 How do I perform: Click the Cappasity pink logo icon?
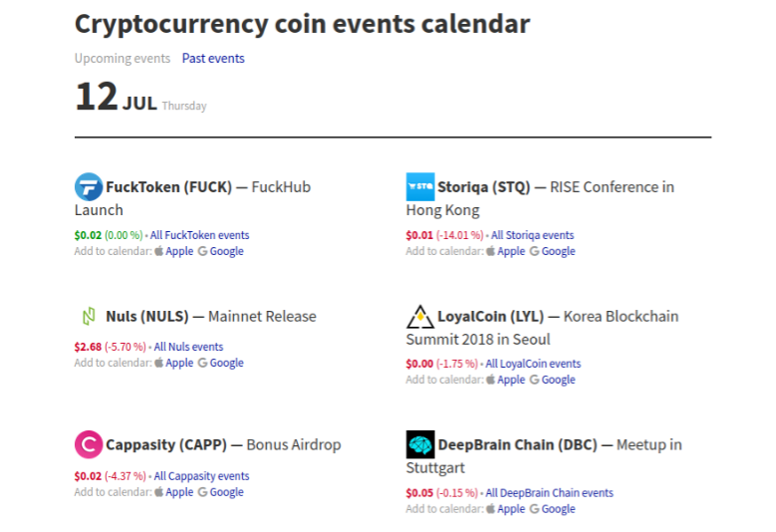89,444
